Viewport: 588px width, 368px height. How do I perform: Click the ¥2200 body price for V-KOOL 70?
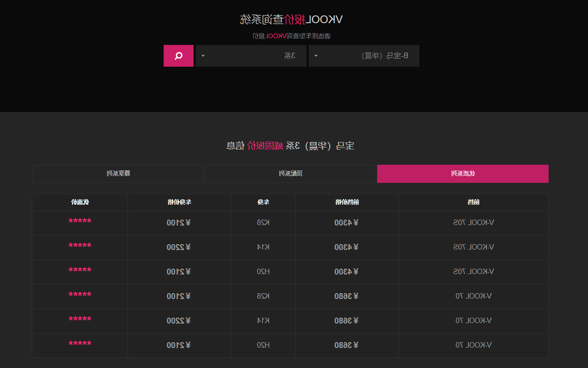179,321
